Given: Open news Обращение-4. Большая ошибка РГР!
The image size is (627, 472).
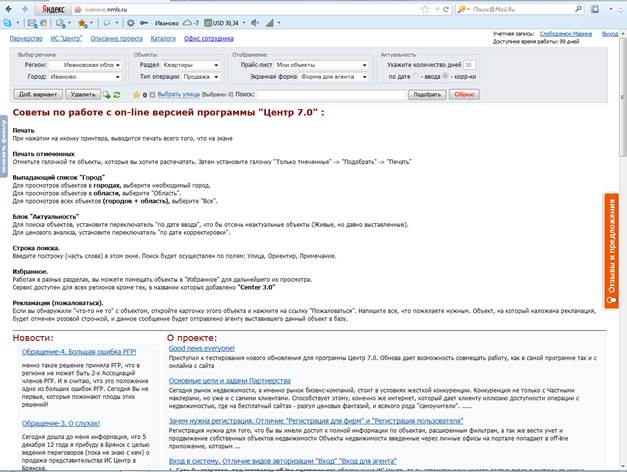Looking at the screenshot, I should click(79, 352).
